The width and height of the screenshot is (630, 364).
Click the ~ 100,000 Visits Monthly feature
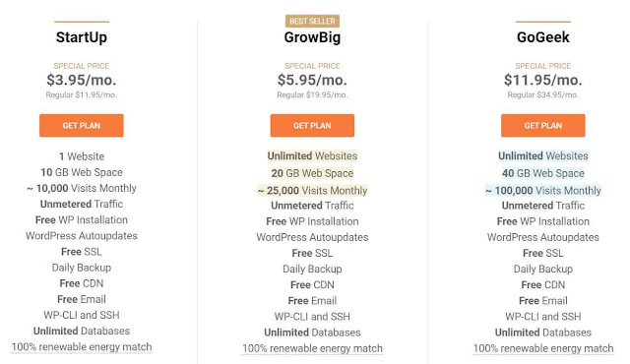542,190
